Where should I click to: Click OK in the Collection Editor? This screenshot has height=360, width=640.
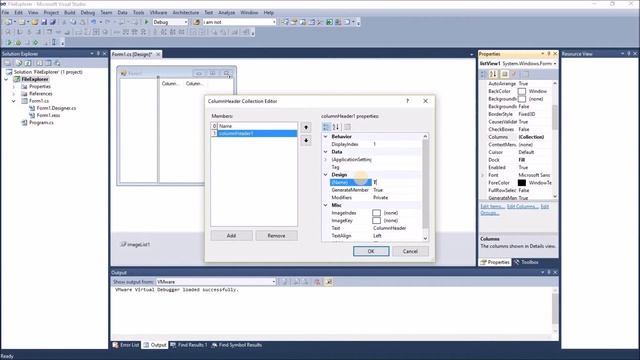[371, 251]
